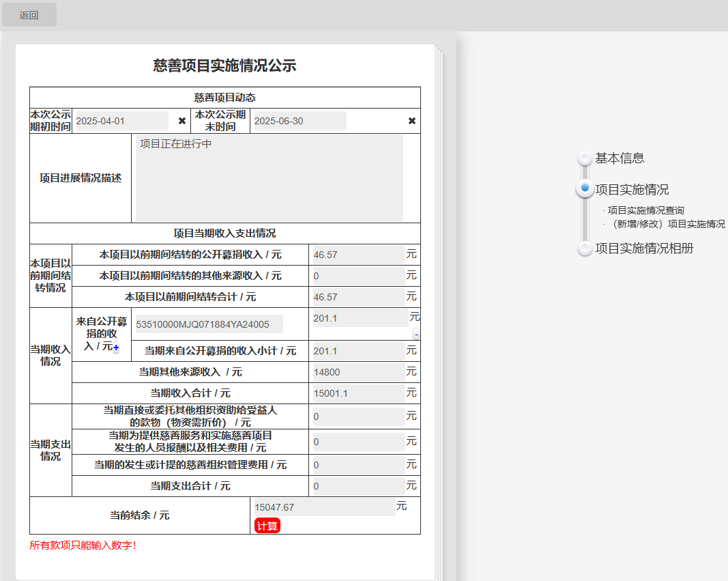Click the 返回 button
Image resolution: width=728 pixels, height=581 pixels.
(x=29, y=15)
